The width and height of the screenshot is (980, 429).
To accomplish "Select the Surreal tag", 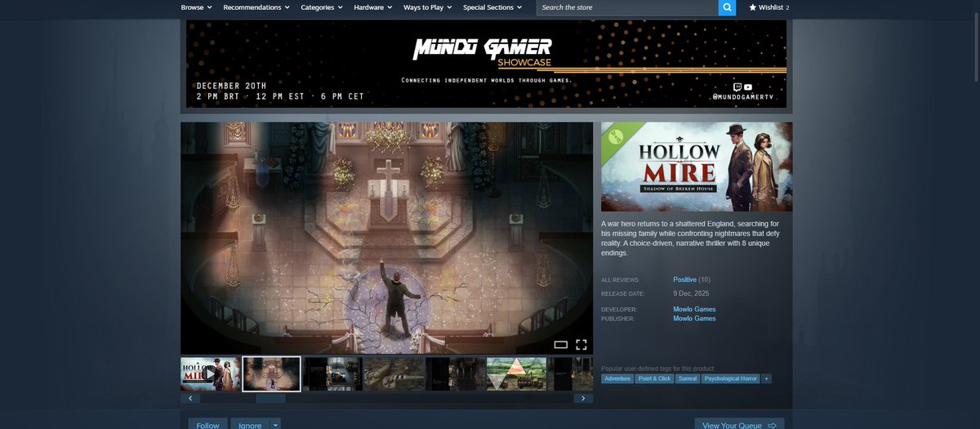I will click(x=687, y=378).
